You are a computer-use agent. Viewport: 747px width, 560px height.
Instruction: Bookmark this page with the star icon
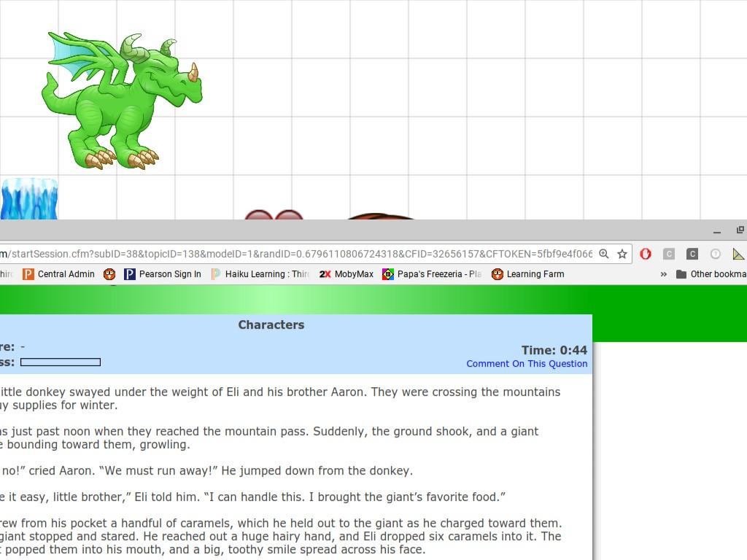click(x=622, y=254)
